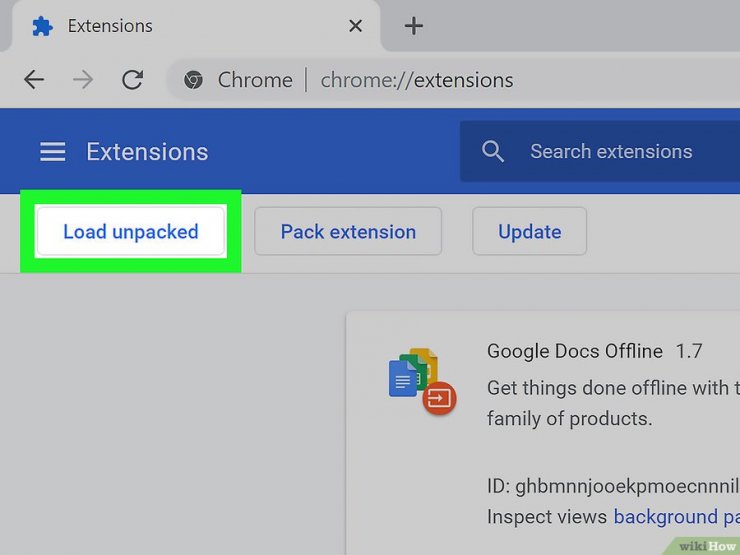Click the 'Get things done offline' description
This screenshot has height=555, width=740.
pos(613,403)
